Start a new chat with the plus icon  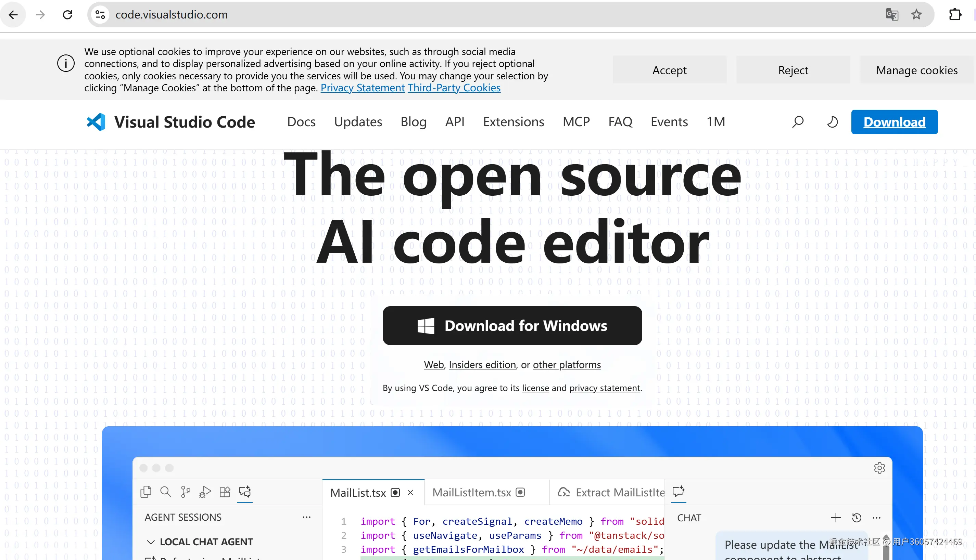pos(836,518)
